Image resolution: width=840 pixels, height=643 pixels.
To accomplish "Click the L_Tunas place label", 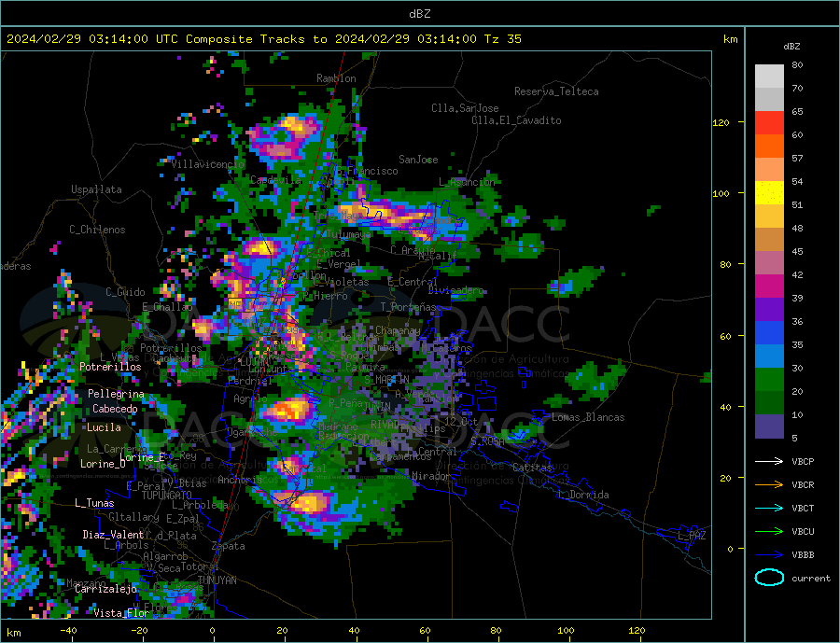I will point(94,503).
